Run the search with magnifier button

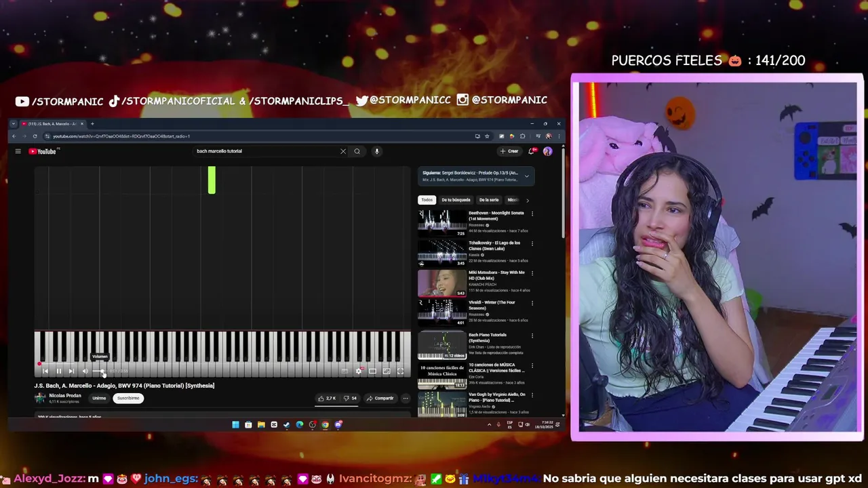pyautogui.click(x=357, y=151)
